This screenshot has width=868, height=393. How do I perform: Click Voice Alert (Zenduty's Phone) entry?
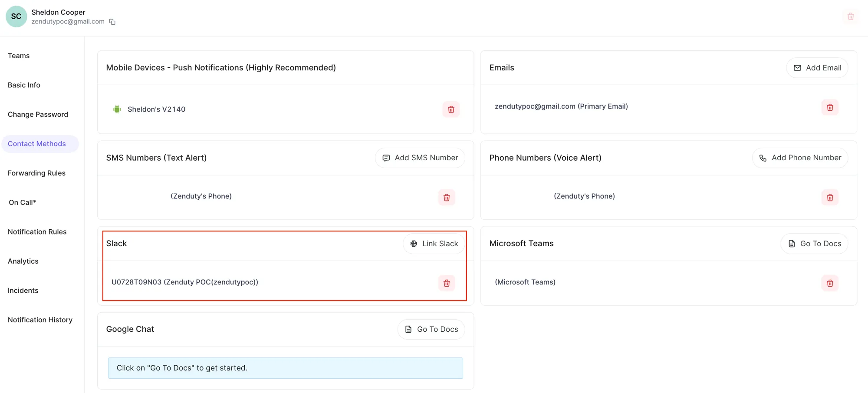(x=584, y=196)
